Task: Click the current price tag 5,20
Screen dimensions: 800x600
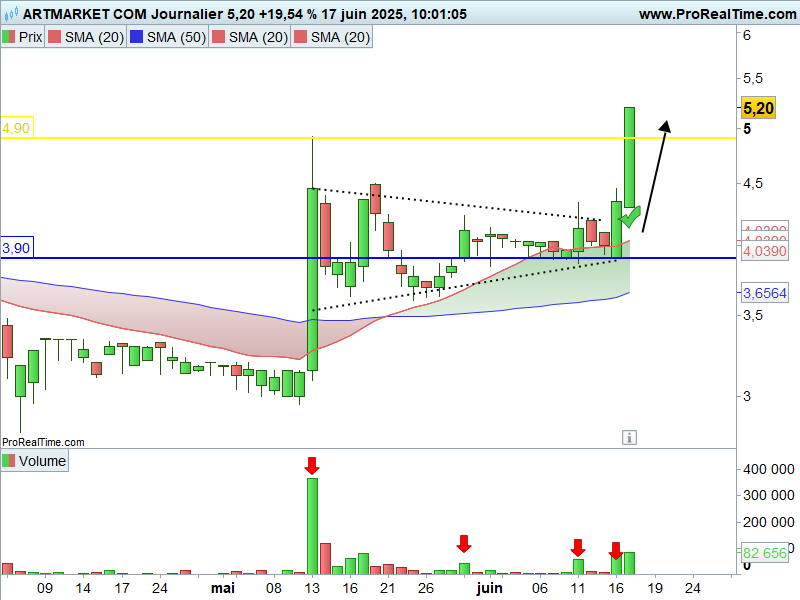Action: click(758, 108)
